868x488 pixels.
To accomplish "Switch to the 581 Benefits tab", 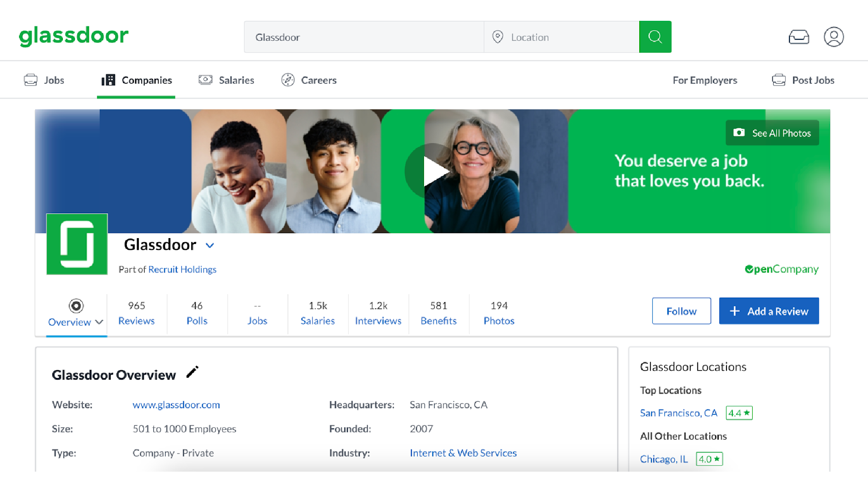I will tap(439, 313).
